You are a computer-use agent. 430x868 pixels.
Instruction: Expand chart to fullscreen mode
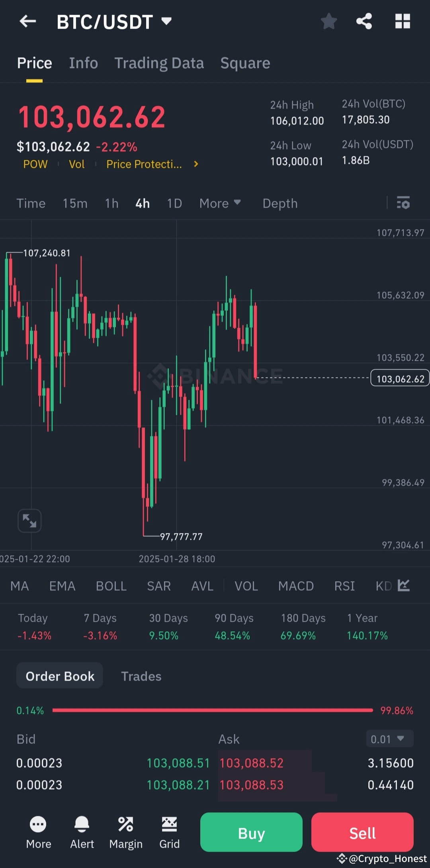tap(29, 521)
